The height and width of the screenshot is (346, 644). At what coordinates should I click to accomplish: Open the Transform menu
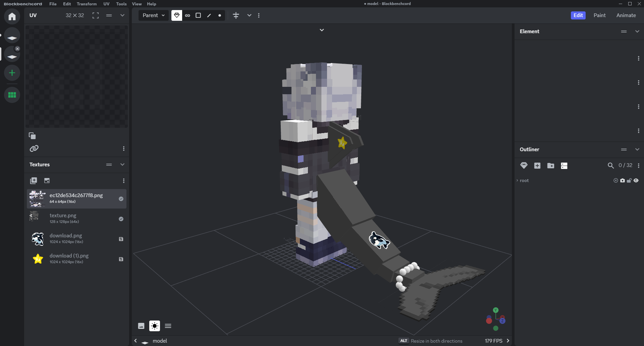87,4
